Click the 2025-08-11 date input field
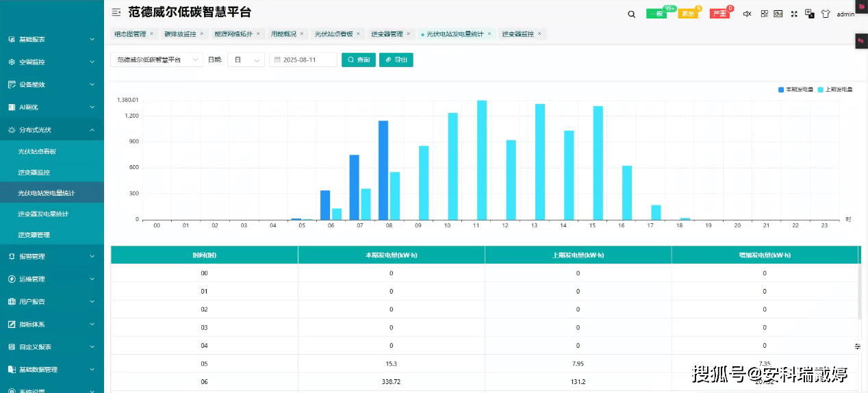This screenshot has width=868, height=393. pos(303,60)
